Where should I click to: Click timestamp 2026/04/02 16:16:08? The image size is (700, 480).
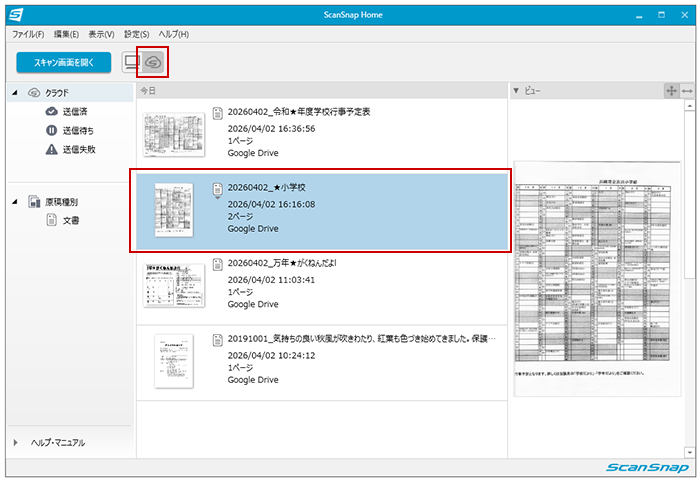click(271, 204)
